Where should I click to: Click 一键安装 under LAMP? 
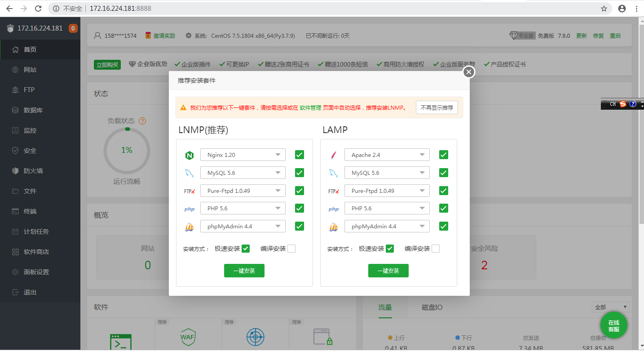point(388,271)
